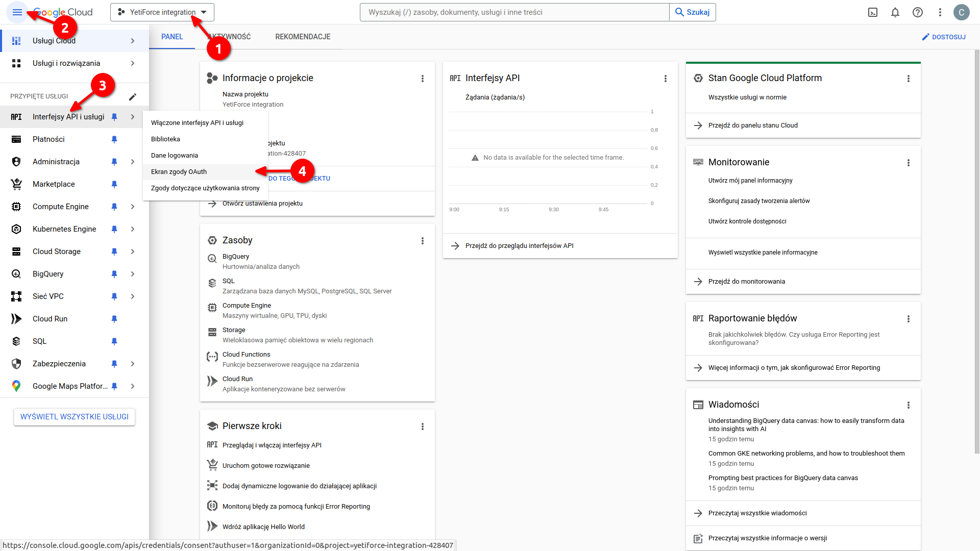Viewport: 980px width, 551px height.
Task: Unpin Administracja from pinned services
Action: (x=114, y=162)
